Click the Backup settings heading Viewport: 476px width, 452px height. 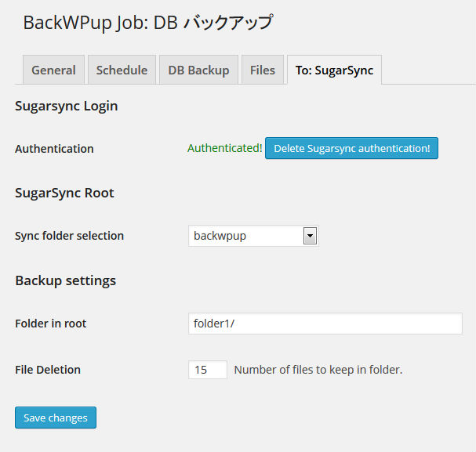click(66, 280)
